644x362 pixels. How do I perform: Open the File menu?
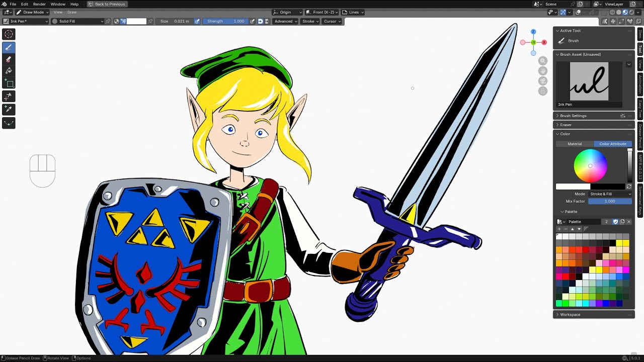tap(13, 4)
